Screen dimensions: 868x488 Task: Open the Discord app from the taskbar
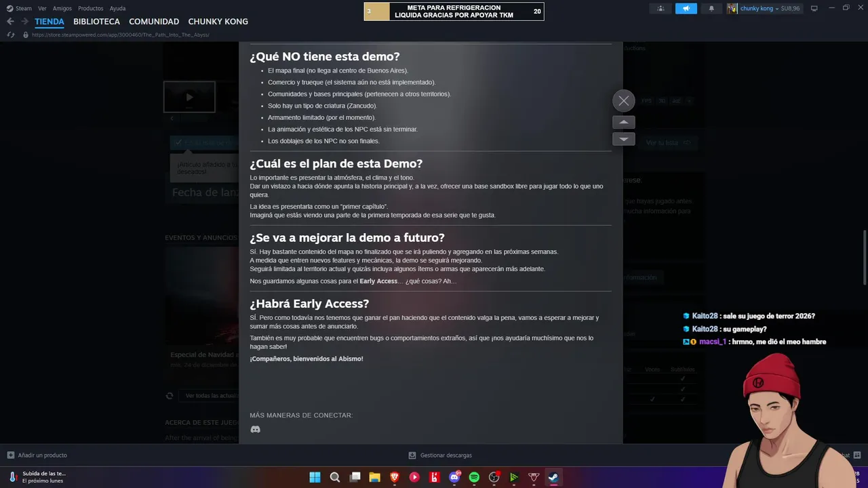click(x=454, y=477)
